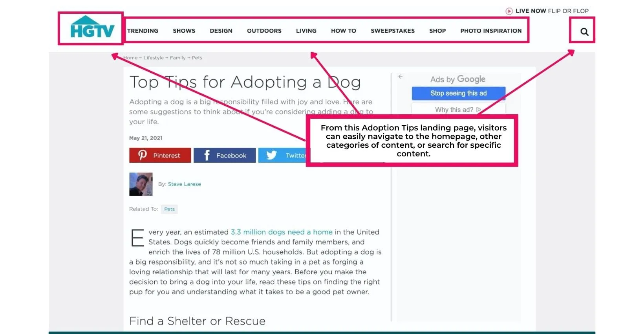Click the Live Now play icon
Screen dimensions: 644x334
point(509,11)
